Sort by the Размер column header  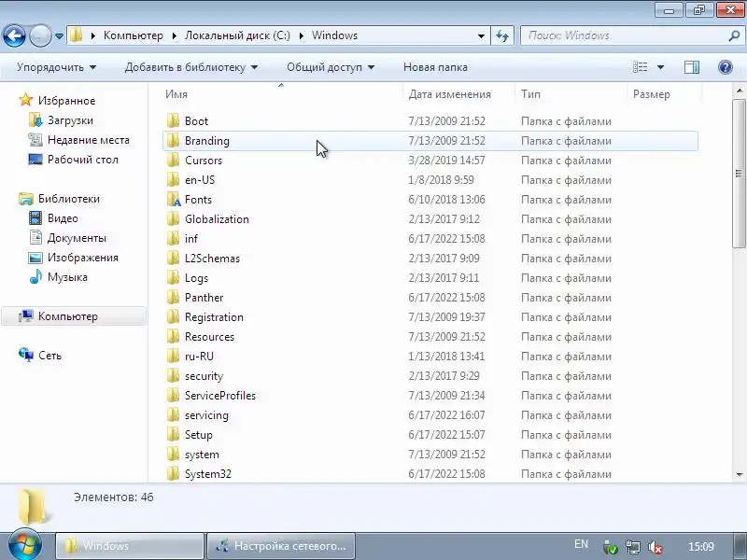coord(651,94)
